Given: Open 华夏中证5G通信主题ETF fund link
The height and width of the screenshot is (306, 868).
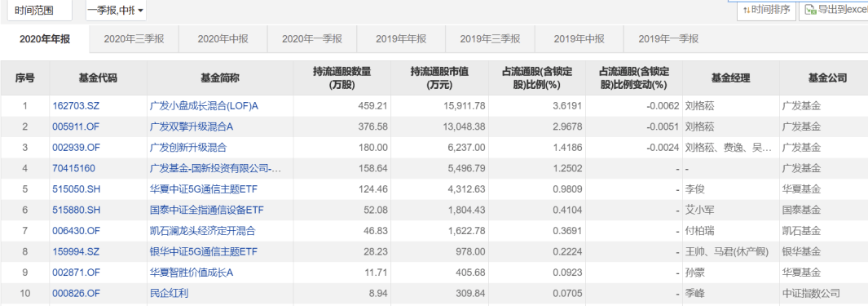Looking at the screenshot, I should (204, 189).
